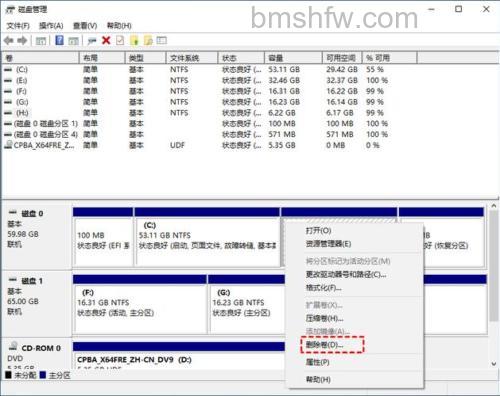This screenshot has width=500, height=396.
Task: Sort by the 布局 column header
Action: [102, 58]
